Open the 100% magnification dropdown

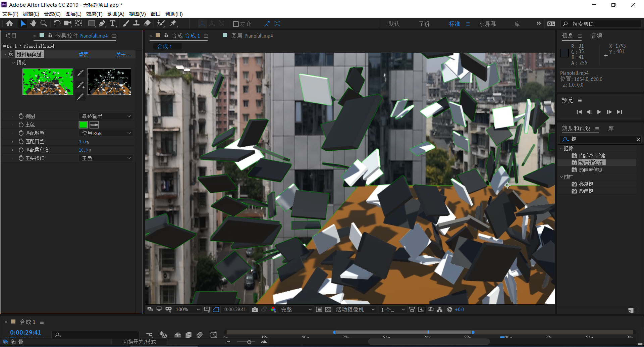[x=187, y=309]
